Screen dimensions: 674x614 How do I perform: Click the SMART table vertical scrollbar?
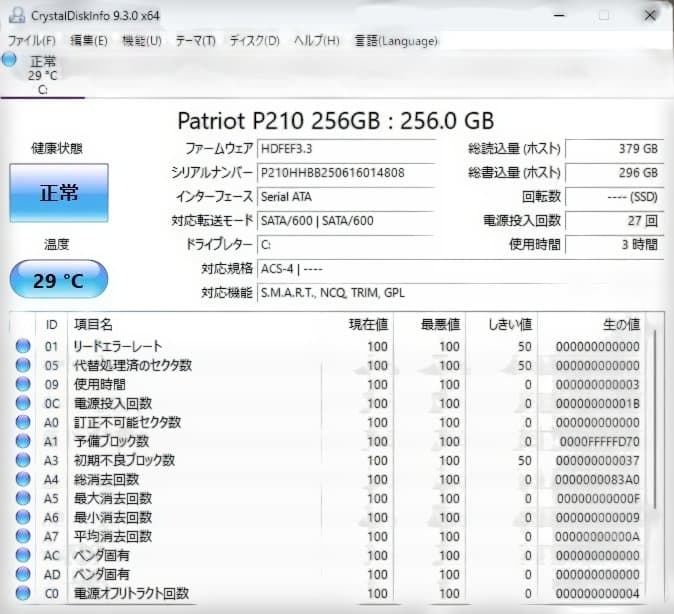tap(655, 419)
